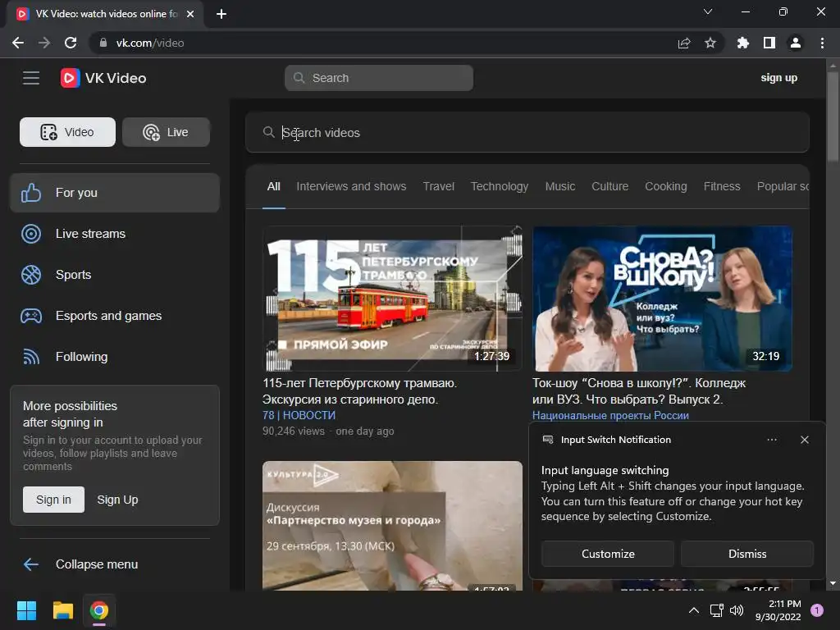Close the VK Video tab

click(x=190, y=14)
